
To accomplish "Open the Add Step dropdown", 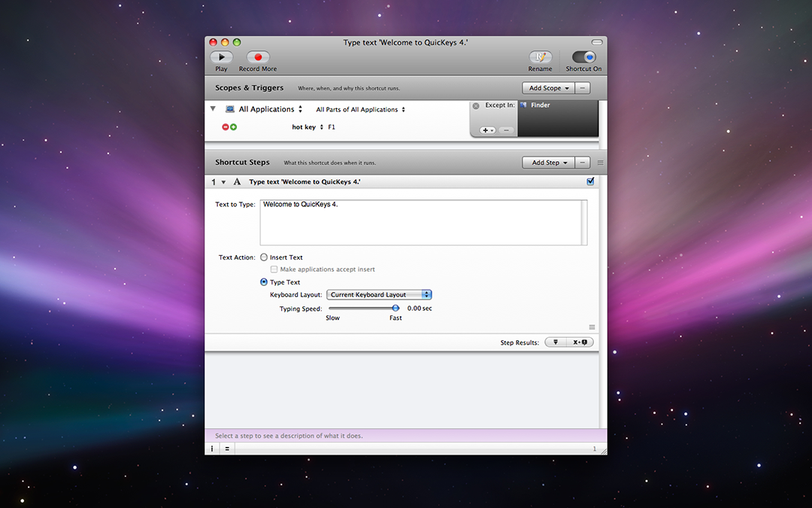I will [548, 163].
